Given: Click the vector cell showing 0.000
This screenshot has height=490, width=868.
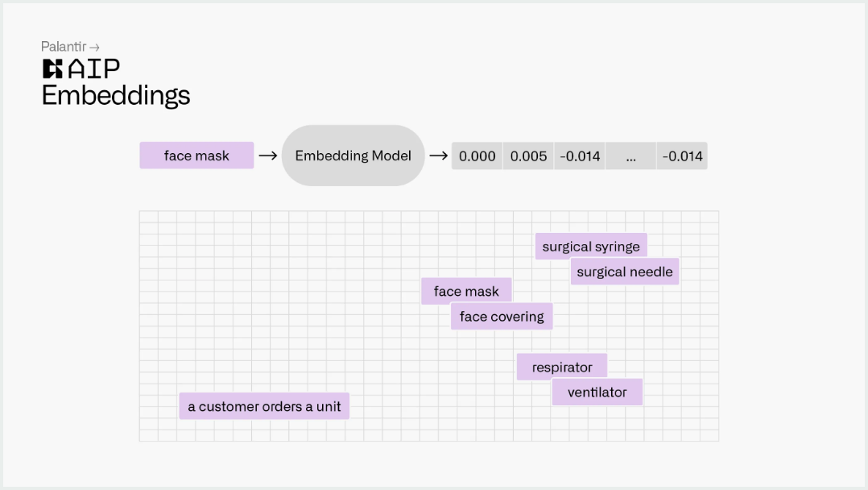Looking at the screenshot, I should [477, 156].
